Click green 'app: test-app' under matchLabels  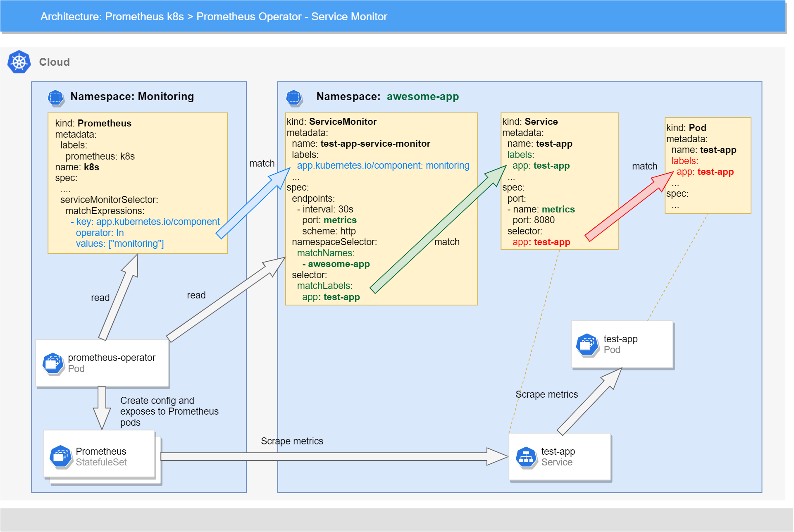(x=331, y=297)
